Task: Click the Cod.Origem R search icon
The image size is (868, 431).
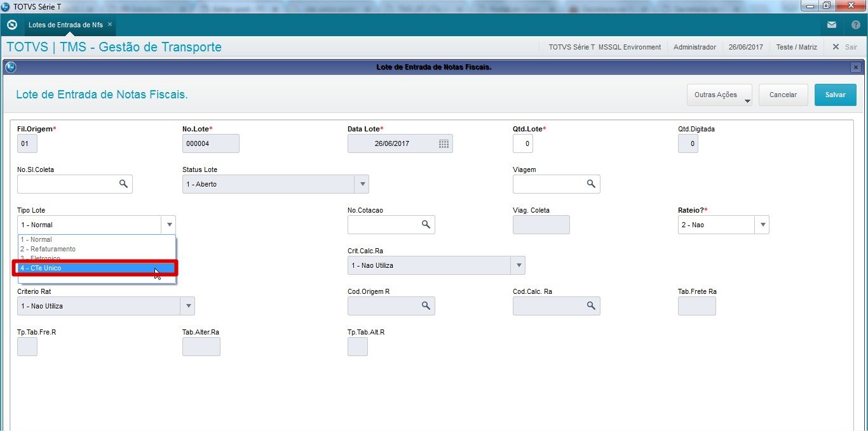Action: click(426, 306)
